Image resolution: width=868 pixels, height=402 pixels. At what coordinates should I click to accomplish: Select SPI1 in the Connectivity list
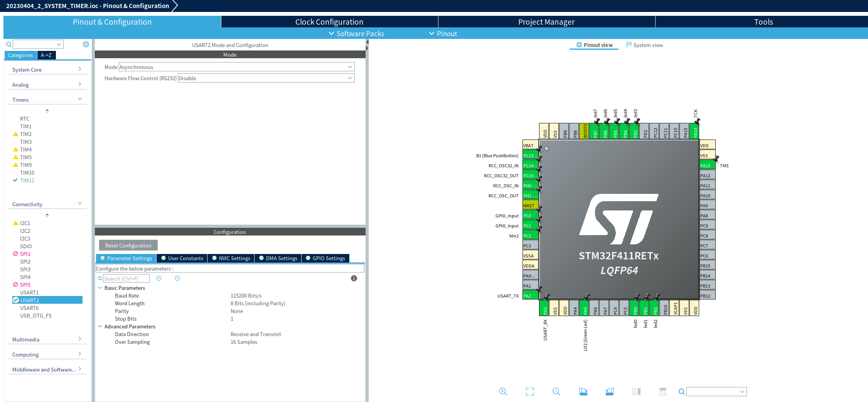click(x=25, y=254)
